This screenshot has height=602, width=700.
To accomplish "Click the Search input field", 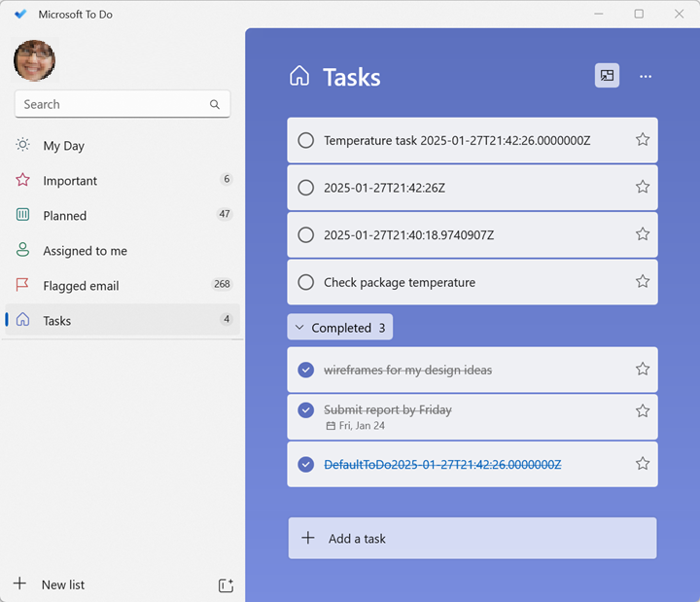I will [122, 104].
